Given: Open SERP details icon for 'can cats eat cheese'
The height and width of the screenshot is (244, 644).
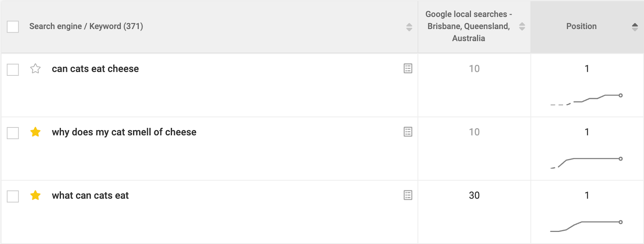Looking at the screenshot, I should pos(408,69).
